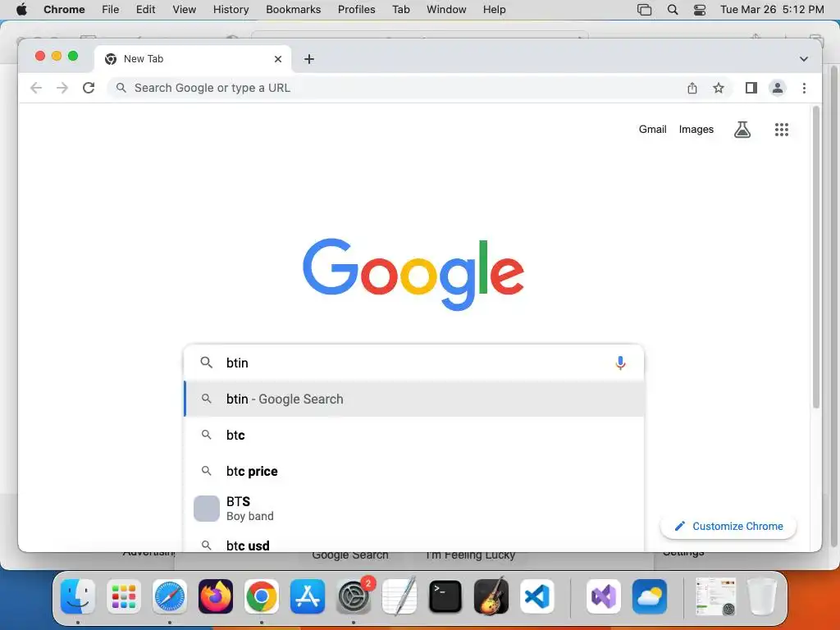Image resolution: width=840 pixels, height=630 pixels.
Task: Open System Settings from the Dock
Action: (x=354, y=596)
